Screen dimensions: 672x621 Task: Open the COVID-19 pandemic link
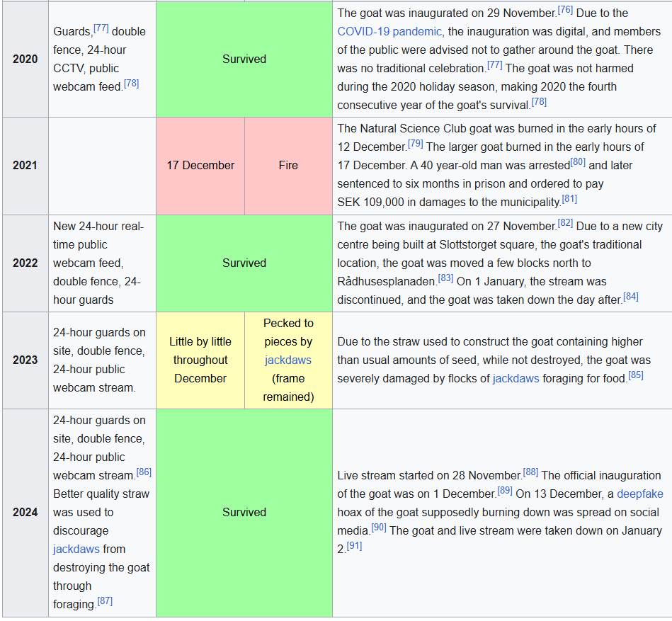tap(389, 32)
